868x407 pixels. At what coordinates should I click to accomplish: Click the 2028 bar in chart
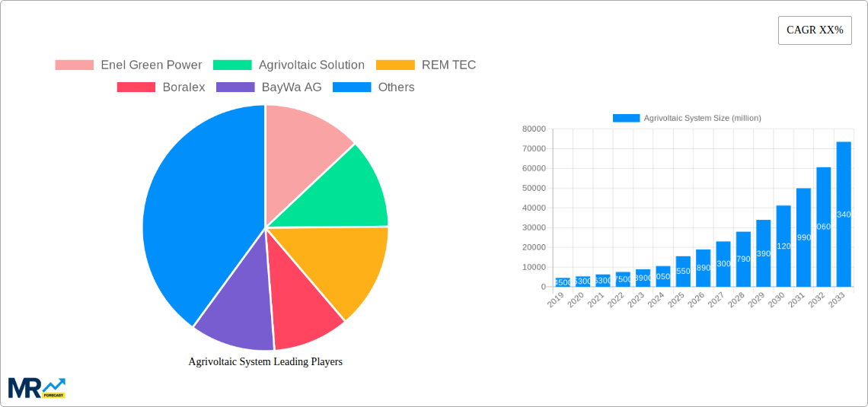tap(743, 259)
